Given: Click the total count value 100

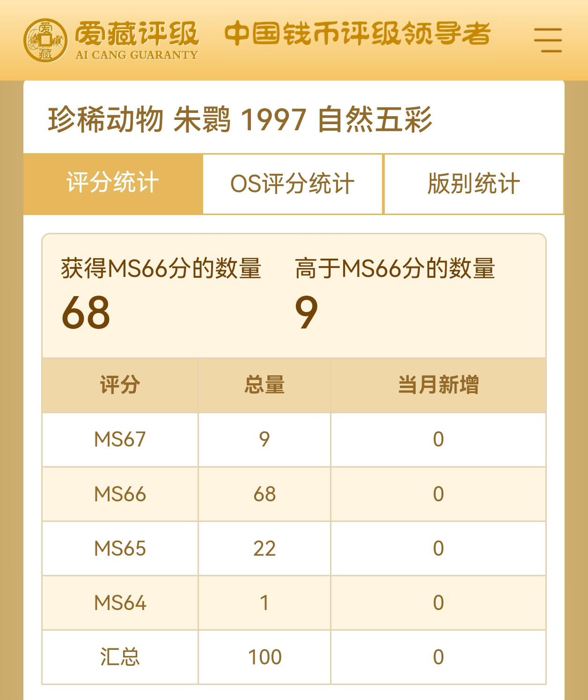Looking at the screenshot, I should (x=265, y=657).
